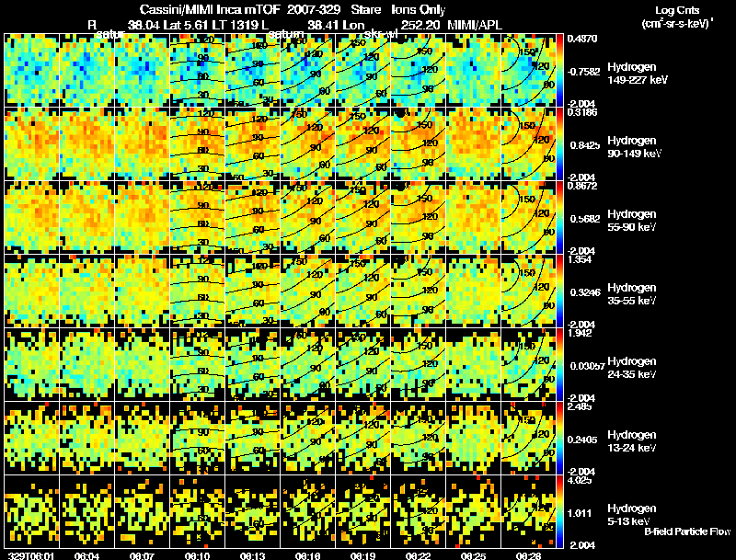
Task: Select the color scale value '0.5682'
Action: [x=585, y=219]
